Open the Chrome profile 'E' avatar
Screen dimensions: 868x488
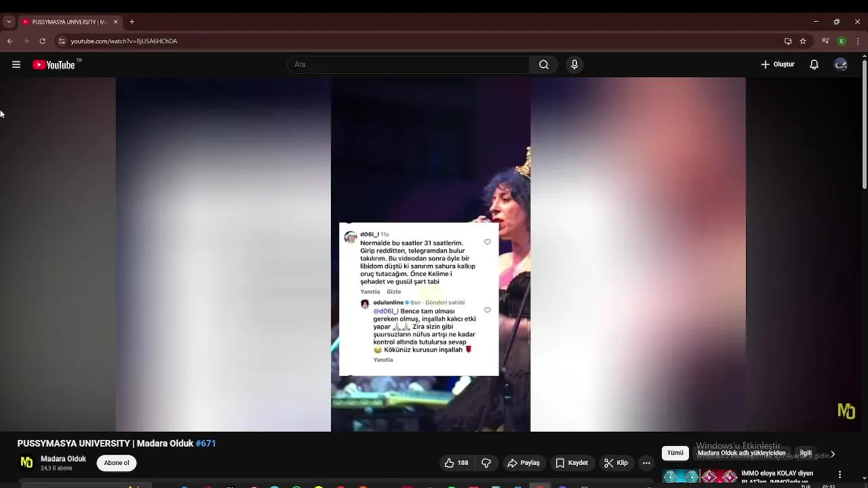[x=842, y=41]
